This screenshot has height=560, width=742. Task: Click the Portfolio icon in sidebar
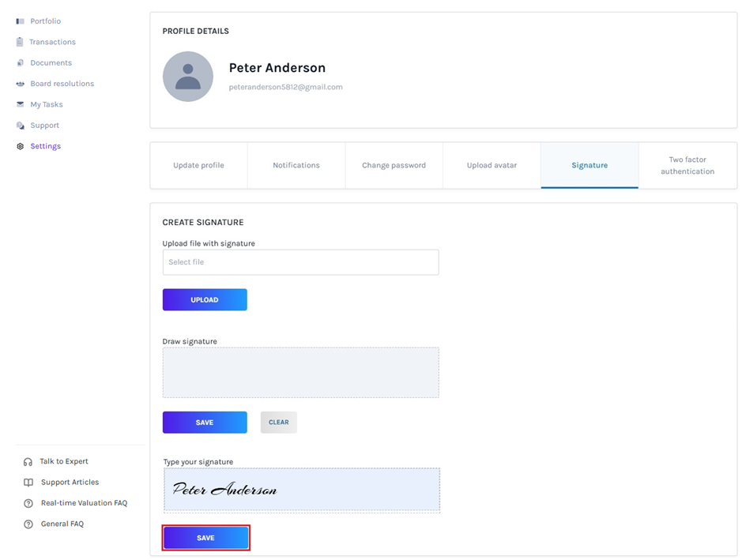coord(20,21)
